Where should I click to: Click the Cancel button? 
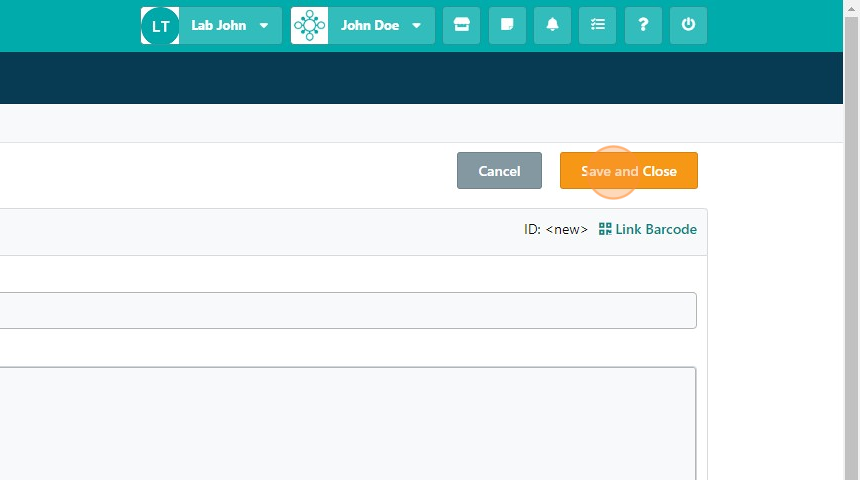pos(499,171)
